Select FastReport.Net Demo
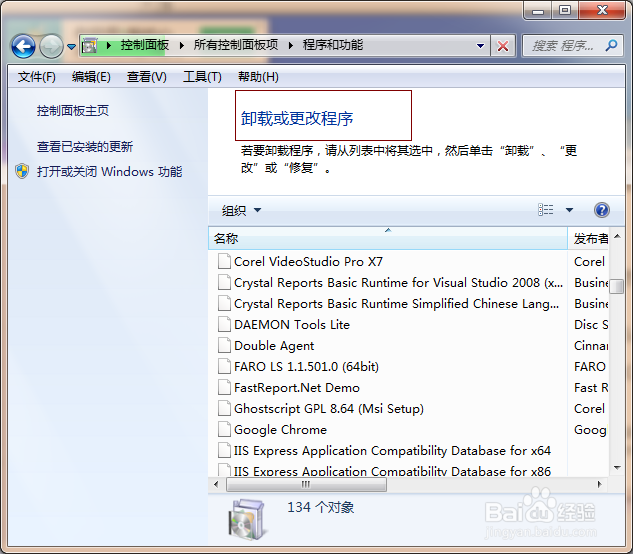Viewport: 633px width, 554px height. (x=297, y=388)
